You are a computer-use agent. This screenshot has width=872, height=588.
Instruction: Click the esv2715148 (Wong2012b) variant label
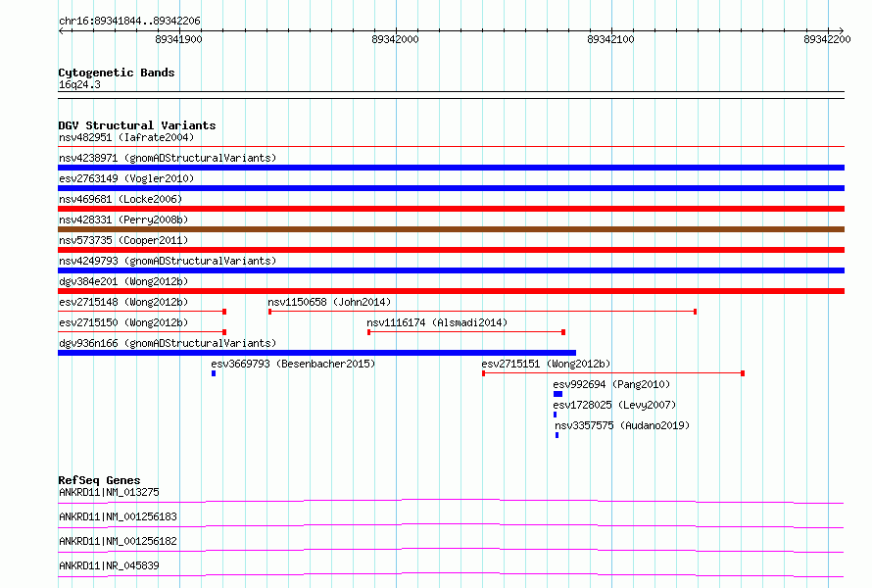pos(123,302)
